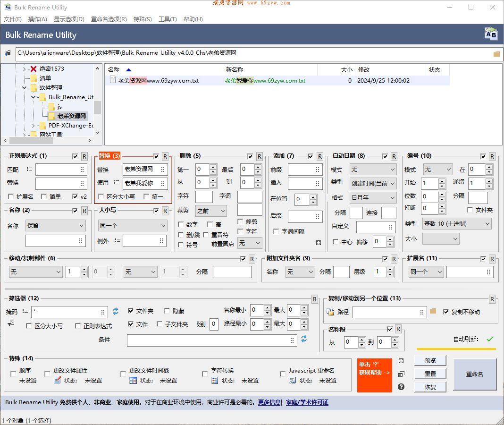Open the 附加文件夹名 名称 dropdown
Viewport: 504px width, 425px height.
click(x=300, y=272)
